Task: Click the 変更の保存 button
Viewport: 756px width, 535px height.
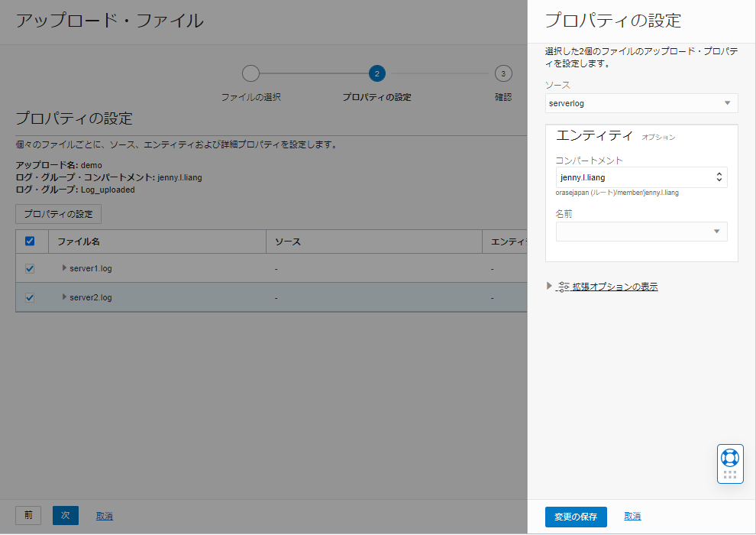Action: click(575, 517)
